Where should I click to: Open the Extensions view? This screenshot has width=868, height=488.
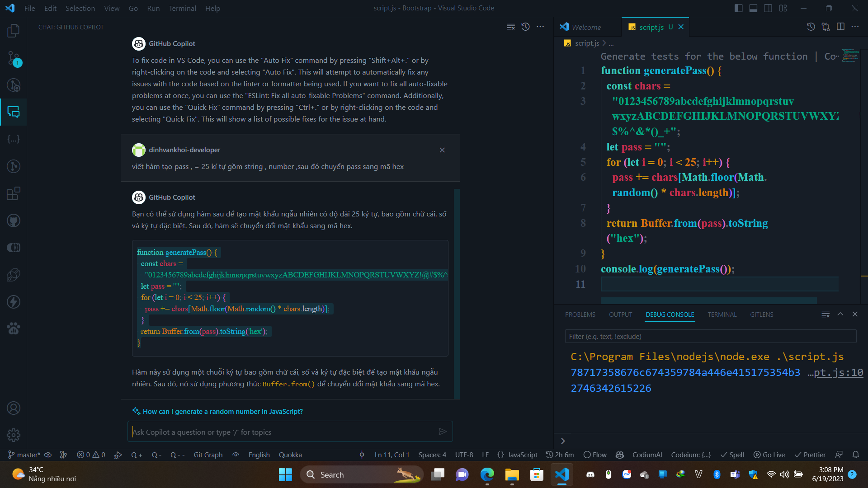click(14, 193)
